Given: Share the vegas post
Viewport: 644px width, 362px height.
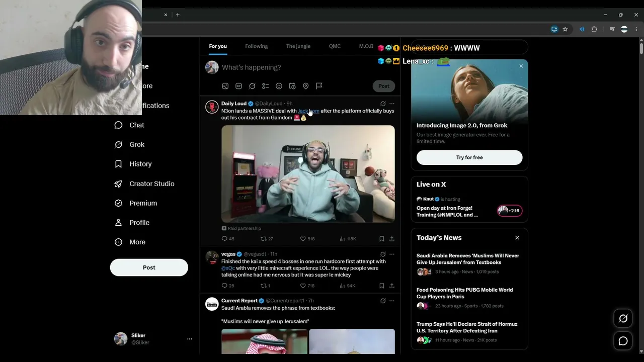Looking at the screenshot, I should [x=391, y=286].
